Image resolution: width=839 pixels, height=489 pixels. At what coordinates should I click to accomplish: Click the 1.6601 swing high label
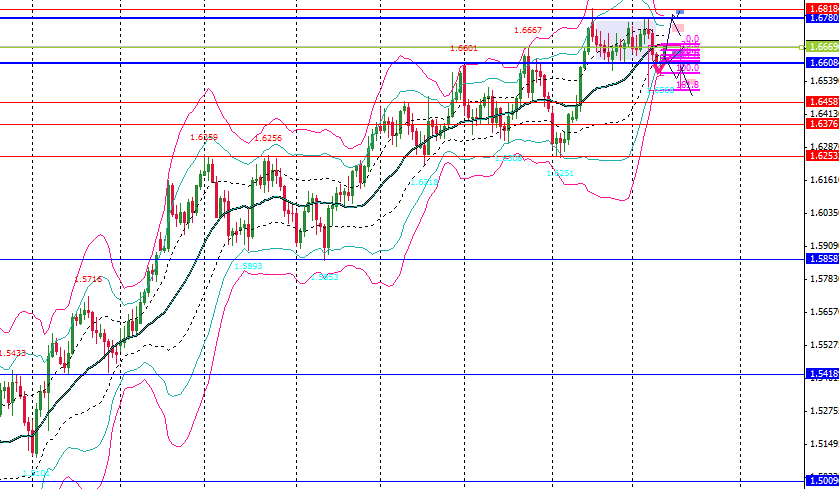pyautogui.click(x=463, y=48)
